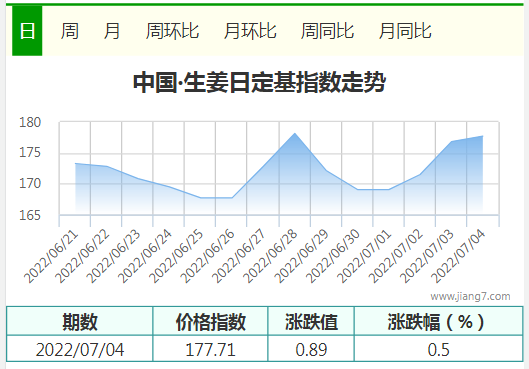Click the 2022/06/28 peak on the chart
This screenshot has width=529, height=369.
(x=295, y=134)
